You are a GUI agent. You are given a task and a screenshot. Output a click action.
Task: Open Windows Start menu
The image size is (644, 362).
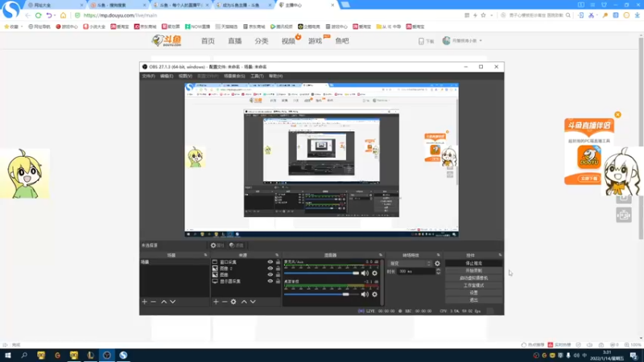coord(8,356)
